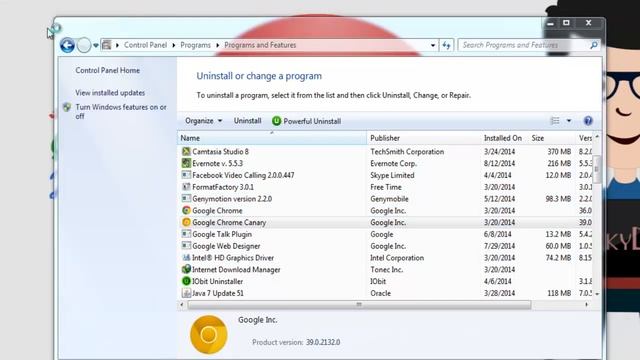Image resolution: width=640 pixels, height=360 pixels.
Task: Click the Powerful Uninstall button
Action: click(x=307, y=121)
